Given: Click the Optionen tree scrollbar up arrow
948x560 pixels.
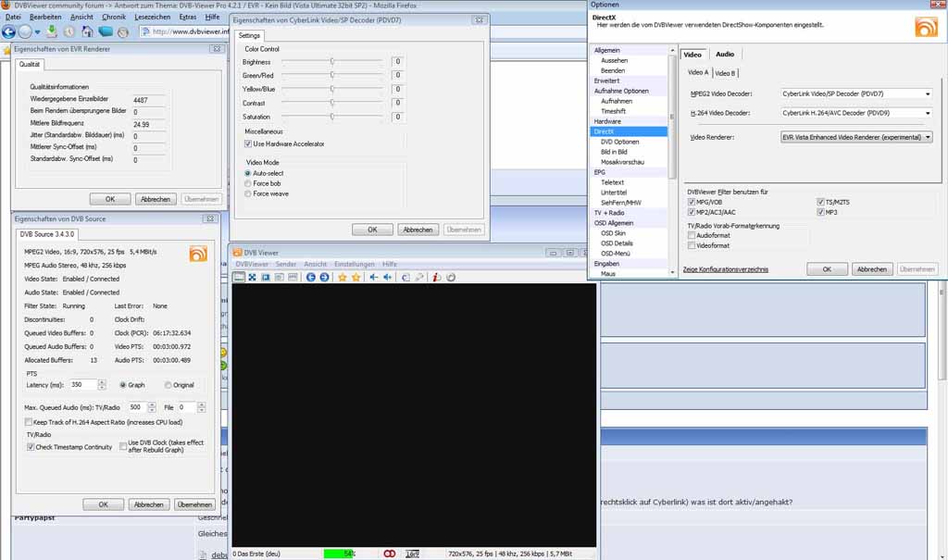Looking at the screenshot, I should pyautogui.click(x=672, y=50).
